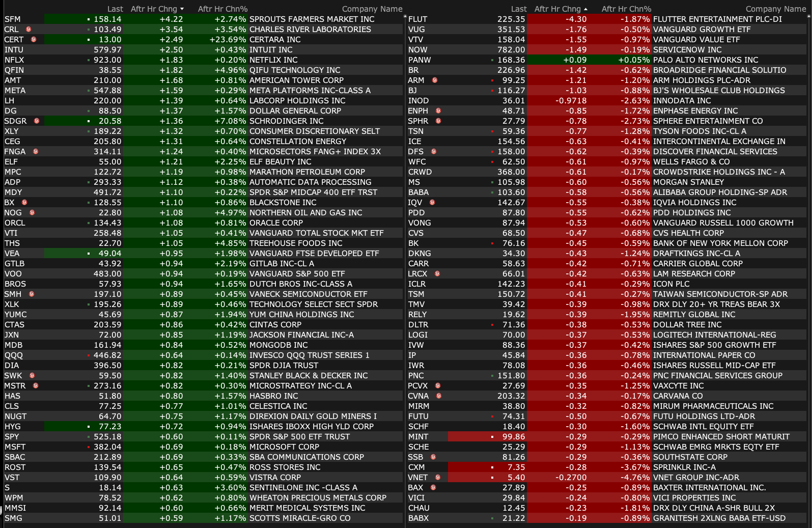
Task: Click the scroll-up arrow of the left table
Action: tap(405, 17)
